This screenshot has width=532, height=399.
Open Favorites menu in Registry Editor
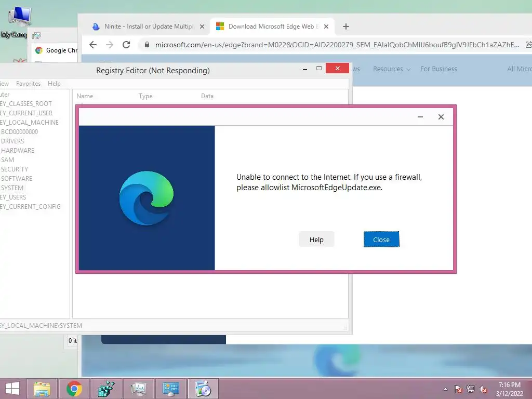pos(28,84)
